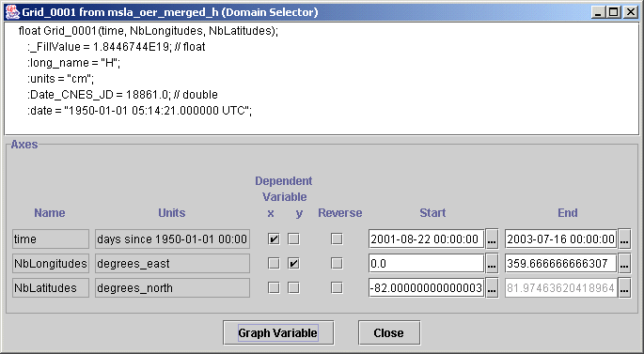Click the time End date field
The height and width of the screenshot is (354, 644).
click(561, 239)
